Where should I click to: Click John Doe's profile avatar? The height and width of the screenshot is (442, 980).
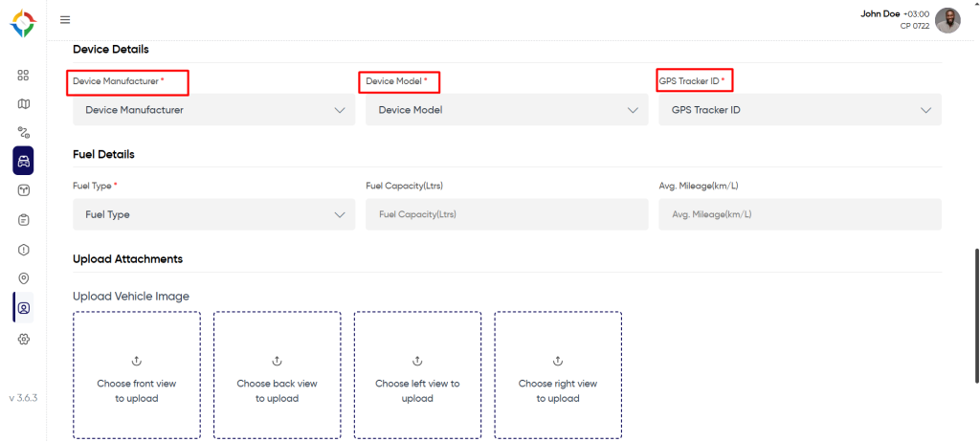(948, 20)
